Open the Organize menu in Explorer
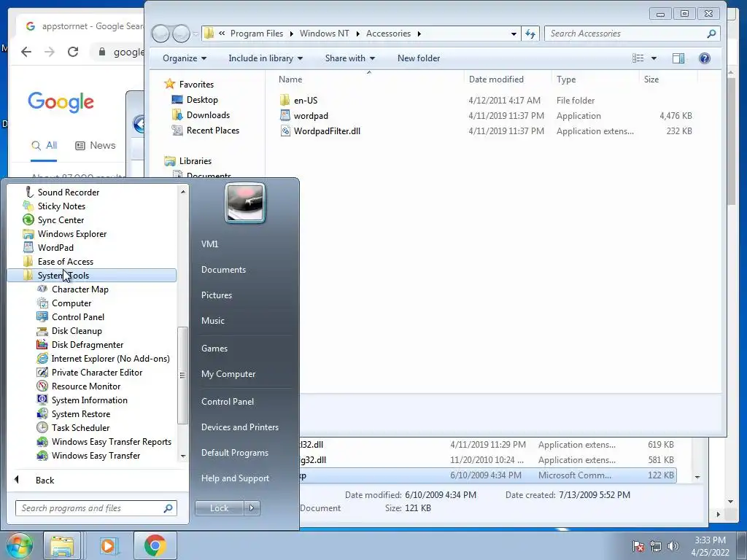Screen dimensions: 747x560 pyautogui.click(x=185, y=58)
